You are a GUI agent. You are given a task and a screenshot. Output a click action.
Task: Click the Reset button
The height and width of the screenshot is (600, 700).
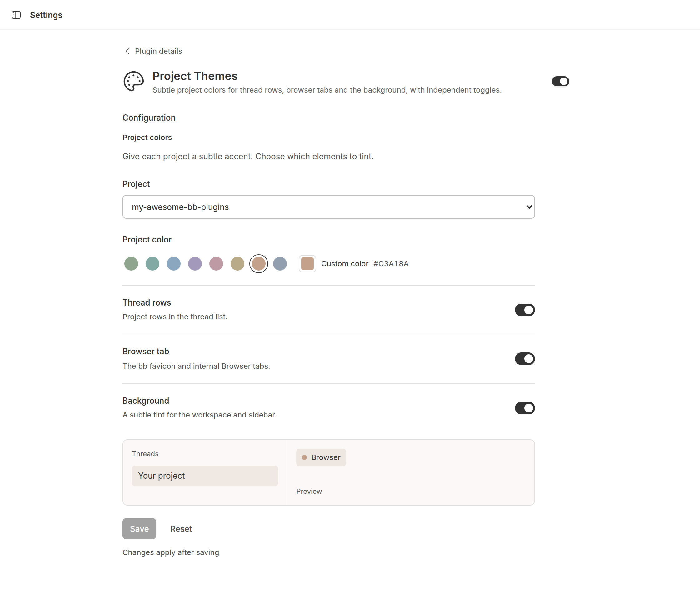coord(181,529)
